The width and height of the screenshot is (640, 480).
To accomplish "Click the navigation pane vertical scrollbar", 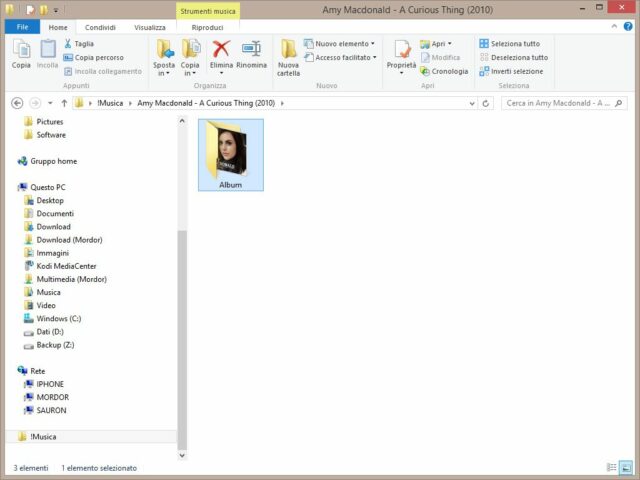I will tap(182, 330).
